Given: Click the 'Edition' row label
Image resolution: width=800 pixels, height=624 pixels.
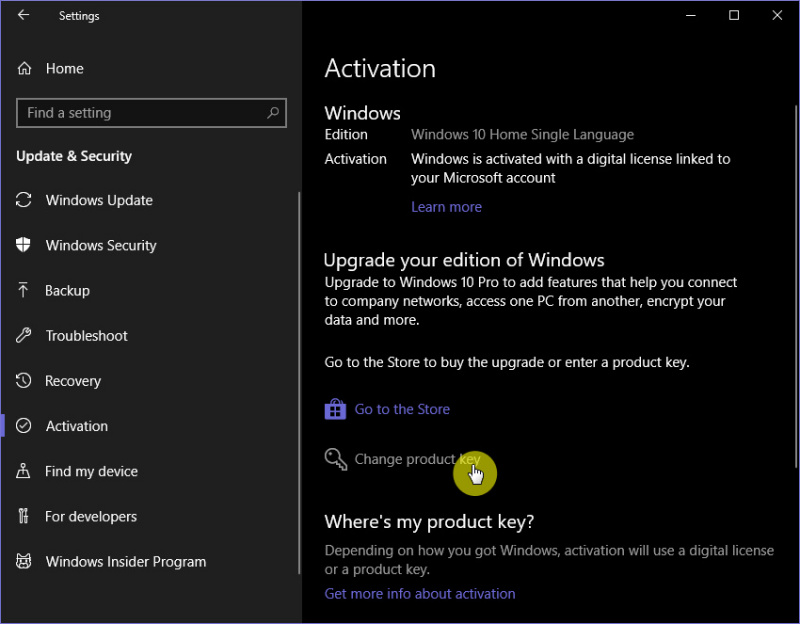Looking at the screenshot, I should [x=346, y=134].
